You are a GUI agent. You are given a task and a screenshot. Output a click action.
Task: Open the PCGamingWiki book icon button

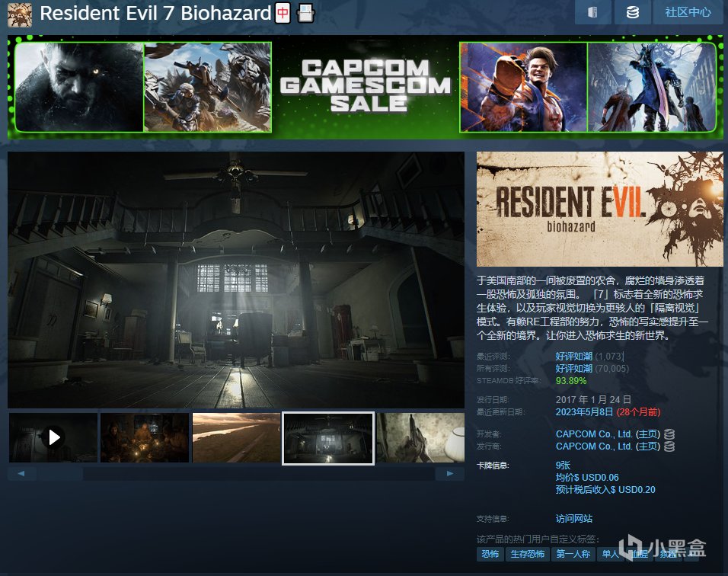pyautogui.click(x=592, y=12)
